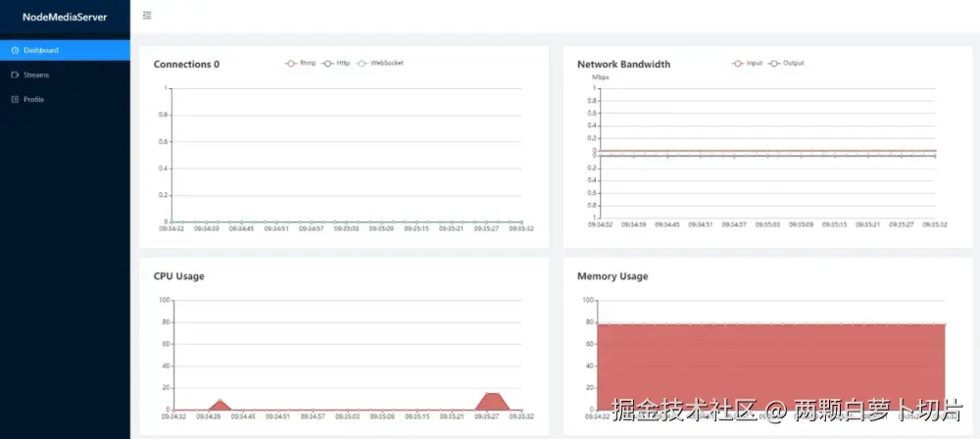980x439 pixels.
Task: Click the Network Bandwidth chart title
Action: pyautogui.click(x=623, y=64)
